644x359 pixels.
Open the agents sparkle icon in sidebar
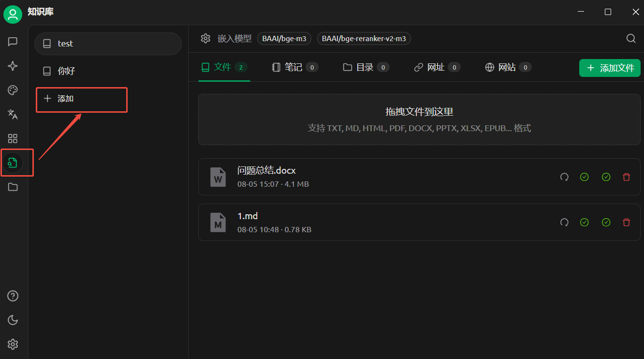click(13, 66)
